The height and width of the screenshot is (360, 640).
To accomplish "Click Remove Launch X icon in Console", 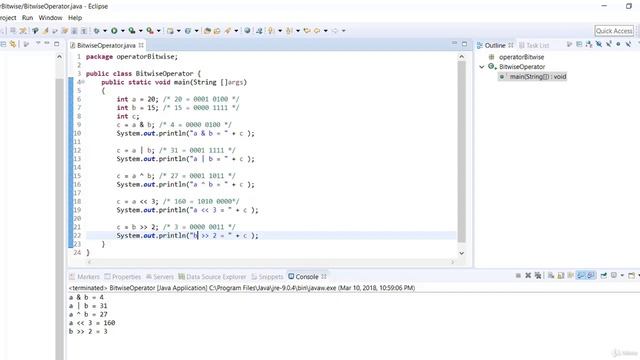I will [528, 276].
